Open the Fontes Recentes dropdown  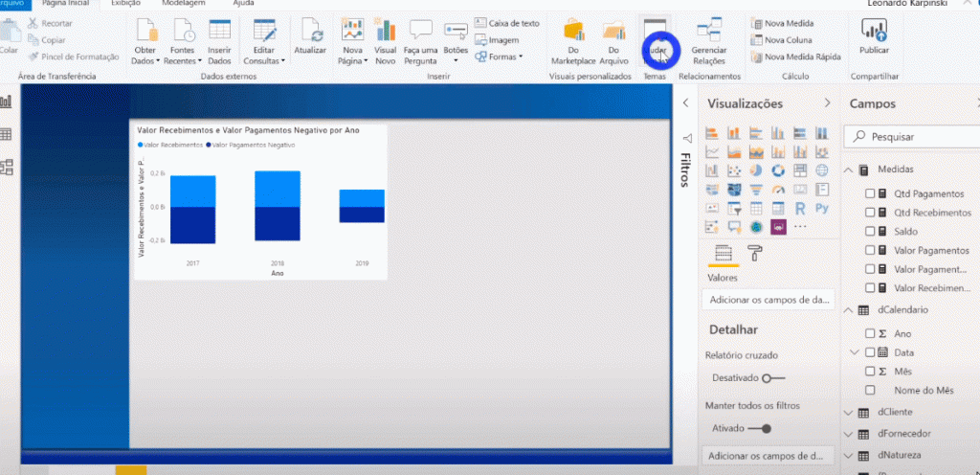(183, 42)
